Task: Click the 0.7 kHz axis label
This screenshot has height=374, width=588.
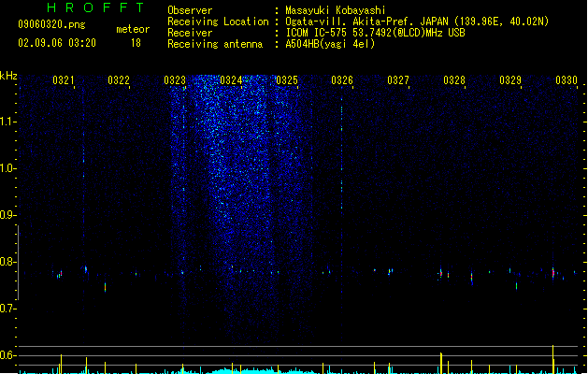Action: [x=7, y=309]
